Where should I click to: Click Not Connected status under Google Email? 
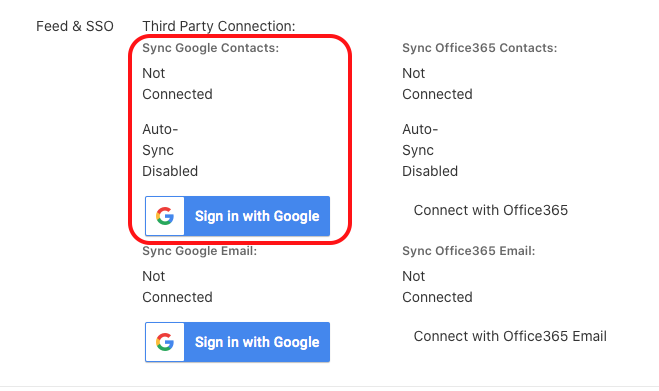[177, 287]
